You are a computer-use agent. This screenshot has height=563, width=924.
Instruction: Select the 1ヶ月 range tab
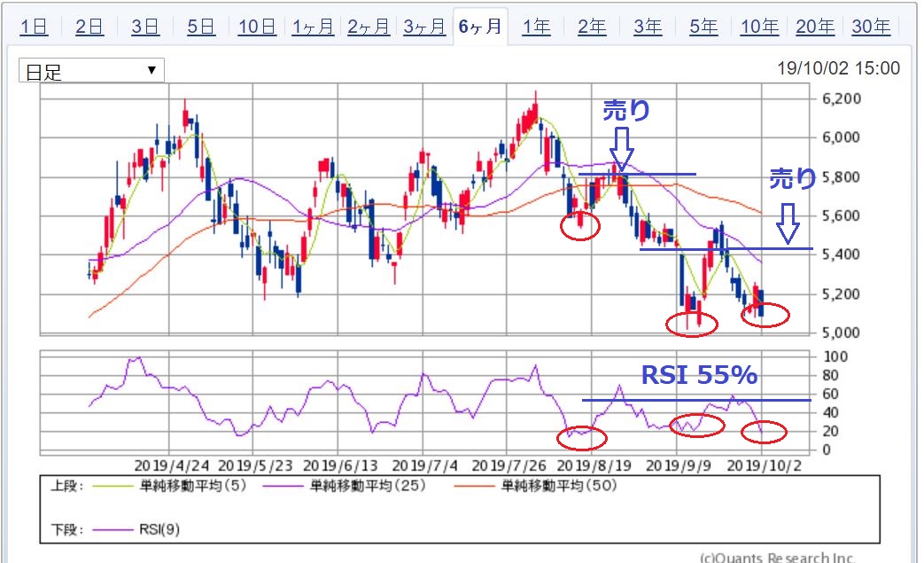point(313,27)
